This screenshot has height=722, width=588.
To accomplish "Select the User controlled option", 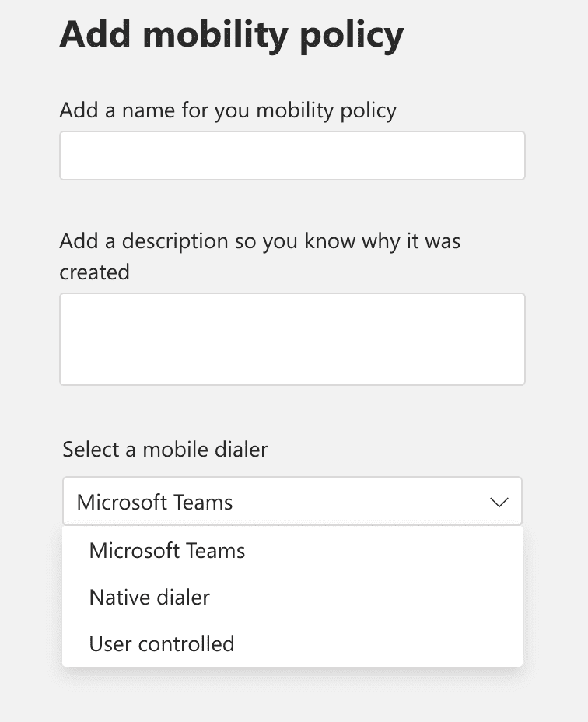I will click(292, 643).
